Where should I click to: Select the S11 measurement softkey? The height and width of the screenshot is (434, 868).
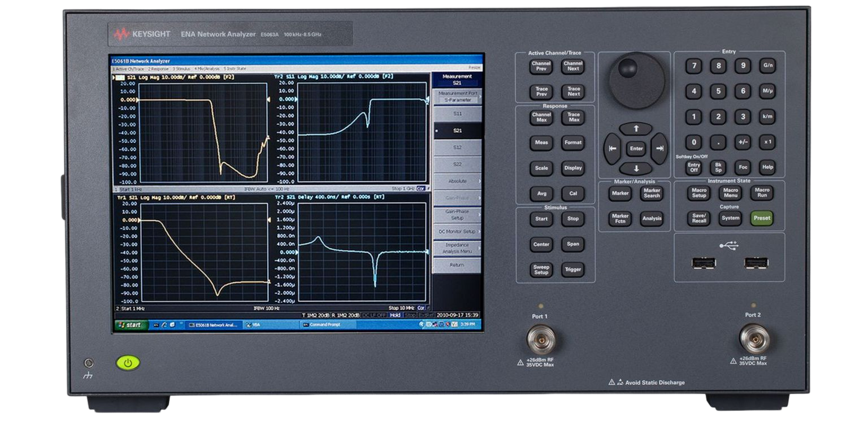pos(457,114)
